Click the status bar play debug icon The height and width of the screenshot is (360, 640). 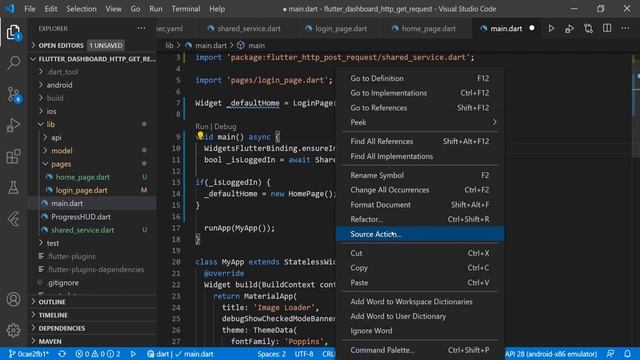(133, 354)
